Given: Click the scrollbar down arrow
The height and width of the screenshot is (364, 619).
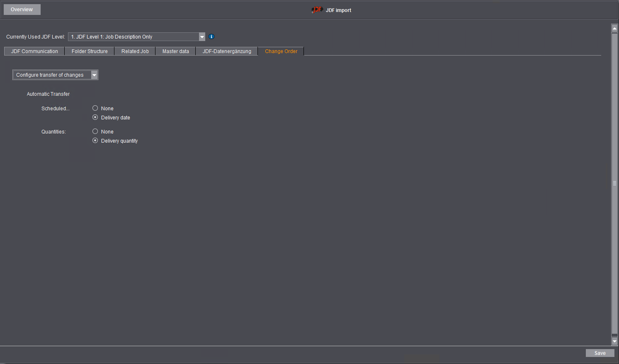Looking at the screenshot, I should tap(614, 341).
